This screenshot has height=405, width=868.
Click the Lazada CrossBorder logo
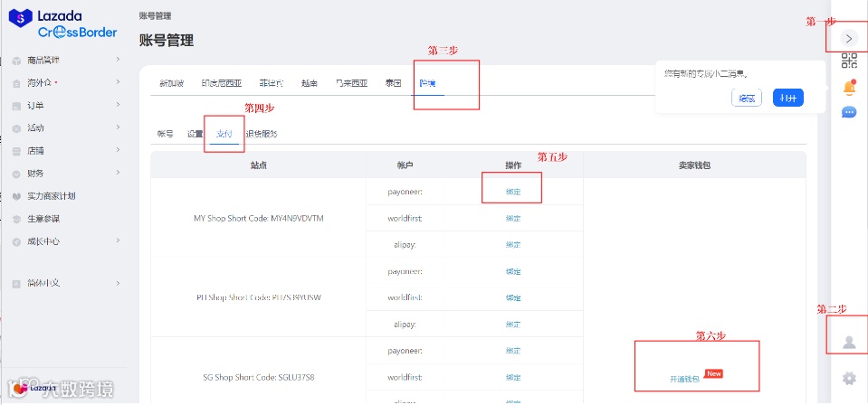62,24
